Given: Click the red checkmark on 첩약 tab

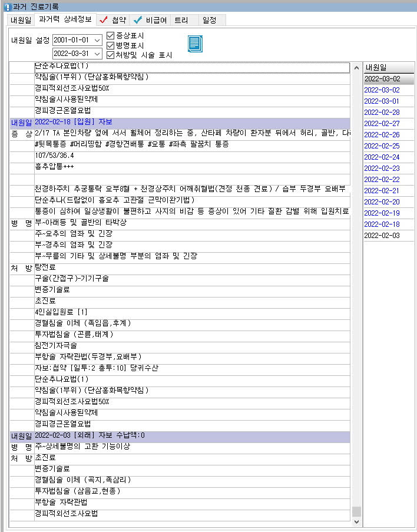Looking at the screenshot, I should click(103, 20).
